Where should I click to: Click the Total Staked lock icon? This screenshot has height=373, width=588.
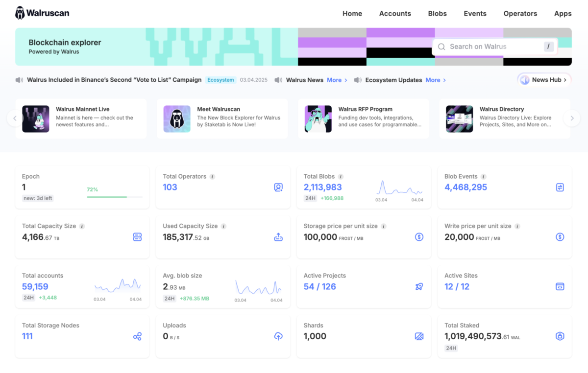560,336
